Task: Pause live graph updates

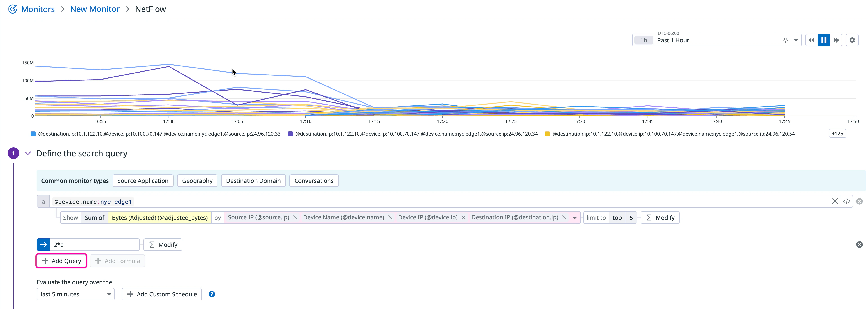Action: 824,40
